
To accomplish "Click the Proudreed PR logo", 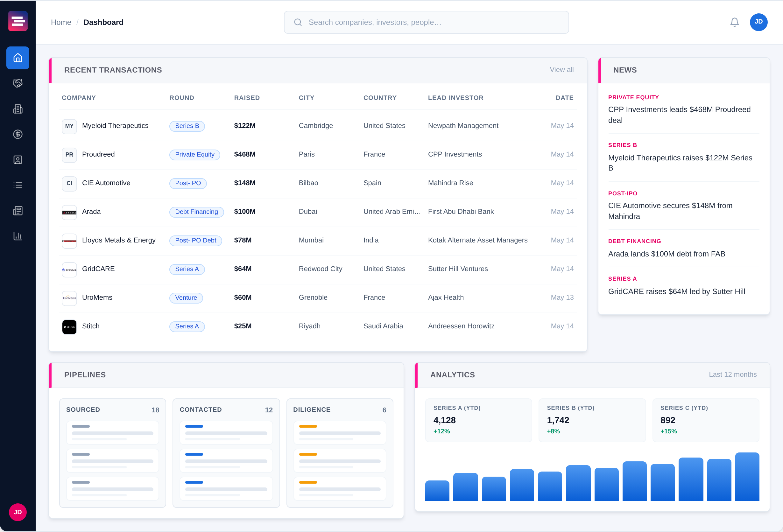I will (x=69, y=155).
